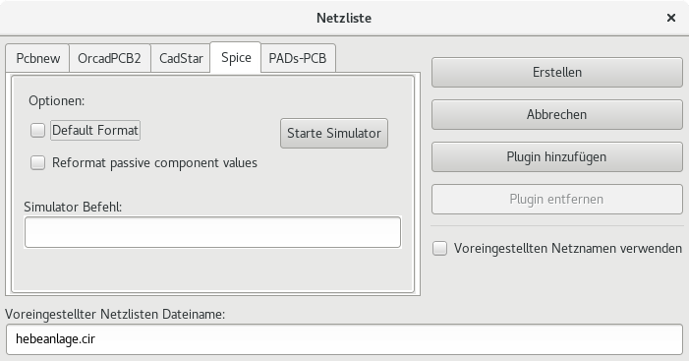Click the Erstellen button
689x361 pixels.
[557, 72]
